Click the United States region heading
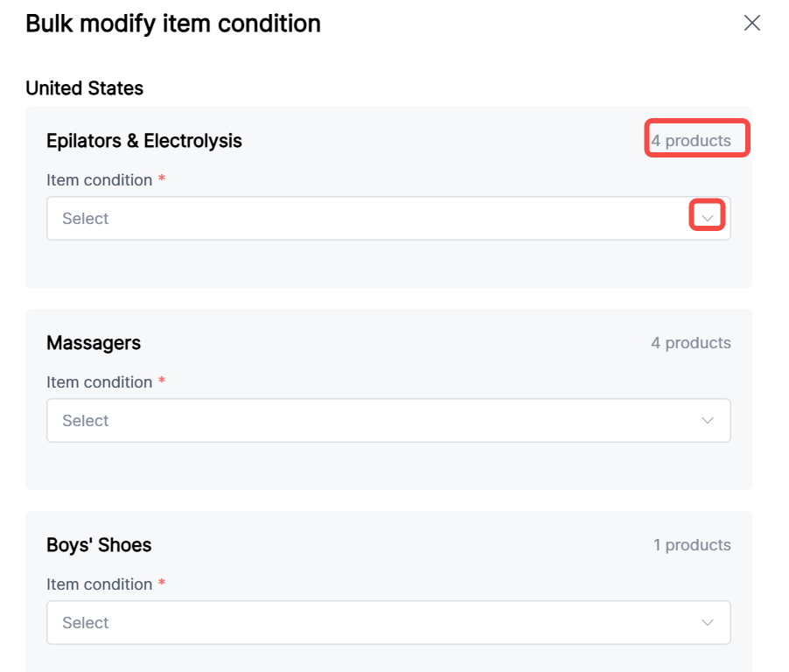Viewport: 789px width, 672px height. (84, 88)
